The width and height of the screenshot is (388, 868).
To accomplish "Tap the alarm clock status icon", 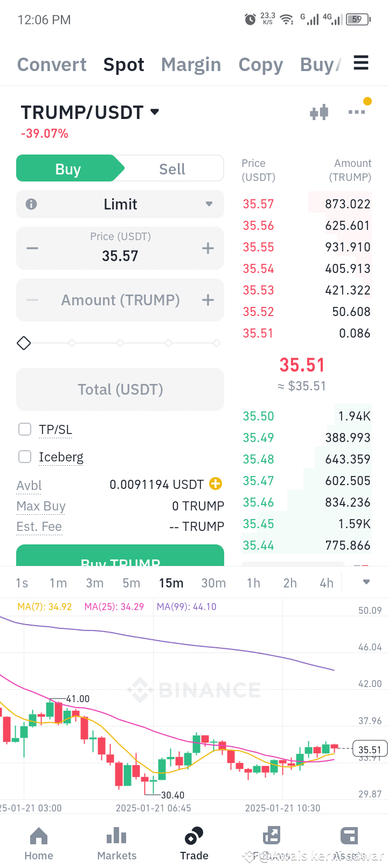I will (250, 20).
